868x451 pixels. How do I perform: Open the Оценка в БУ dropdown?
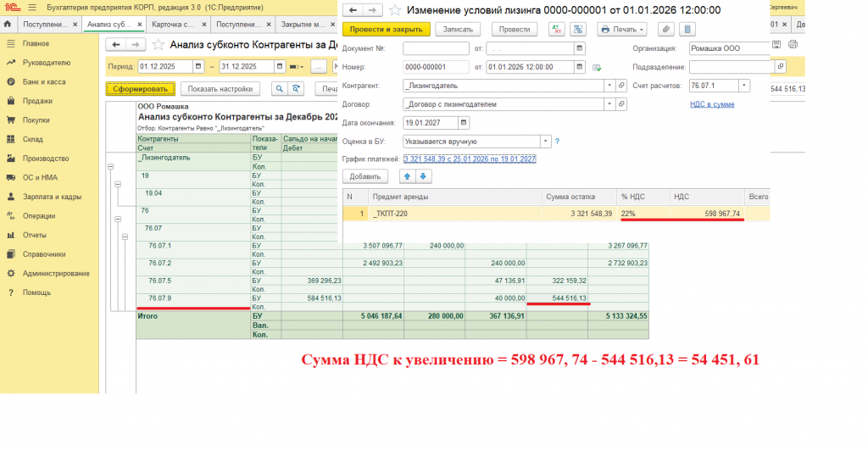545,142
